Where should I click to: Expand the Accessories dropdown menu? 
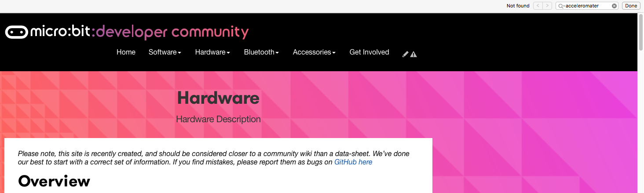[314, 52]
